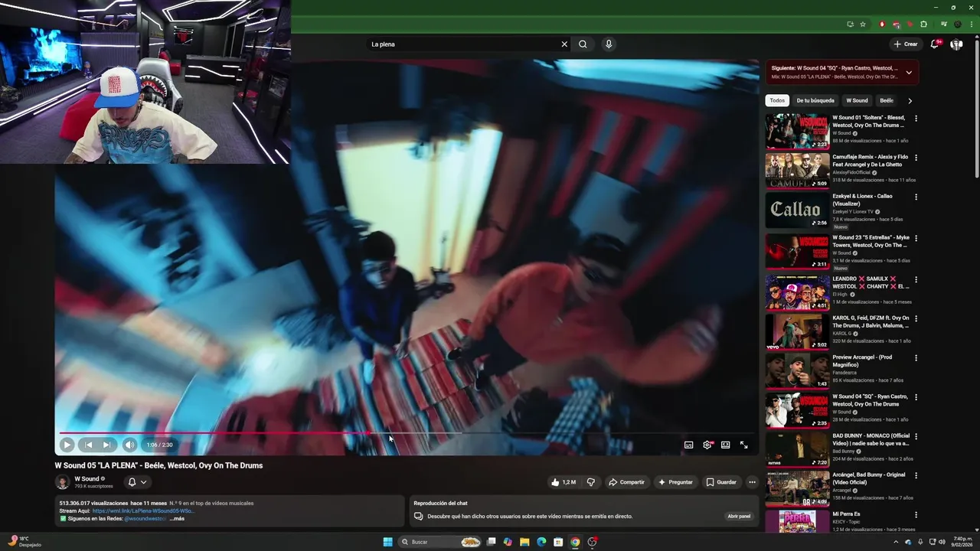This screenshot has width=980, height=551.
Task: Open the Chrome Extensions puzzle icon
Action: pos(923,24)
